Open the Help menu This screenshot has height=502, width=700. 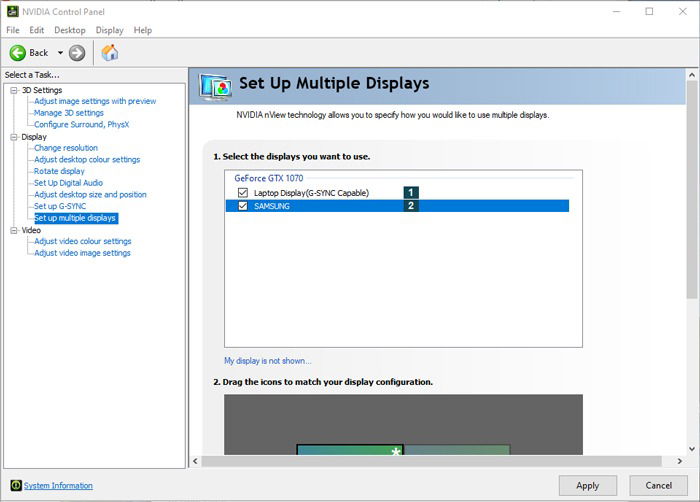143,30
